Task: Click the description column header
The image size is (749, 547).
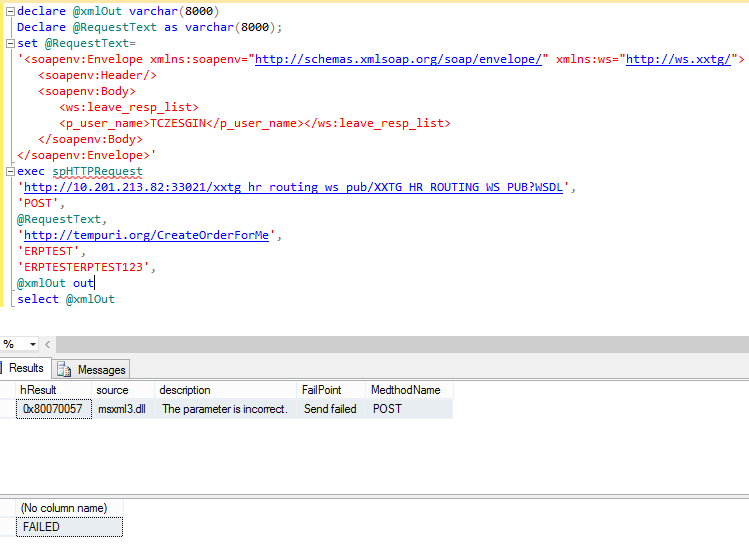Action: [185, 390]
